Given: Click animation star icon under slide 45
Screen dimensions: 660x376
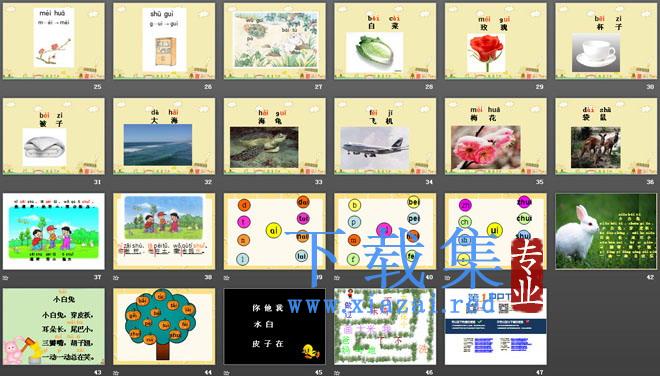Looking at the screenshot, I should (x=226, y=373).
